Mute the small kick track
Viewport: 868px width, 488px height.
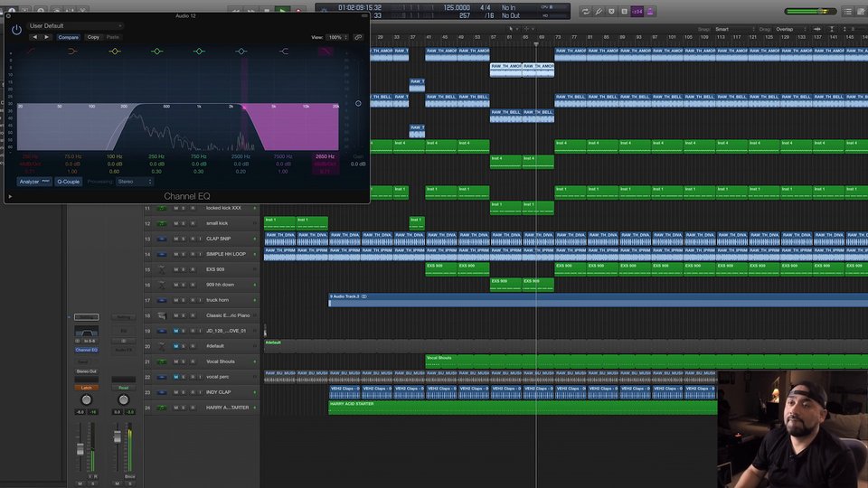pyautogui.click(x=176, y=223)
